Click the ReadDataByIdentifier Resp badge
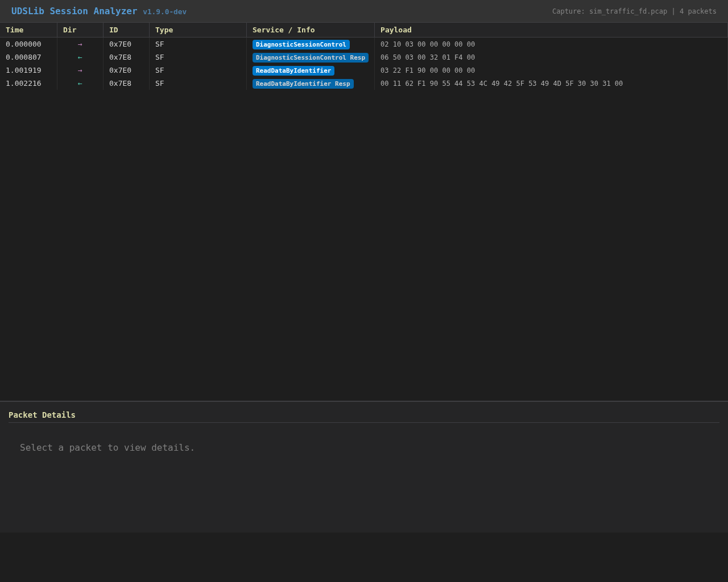 point(303,84)
